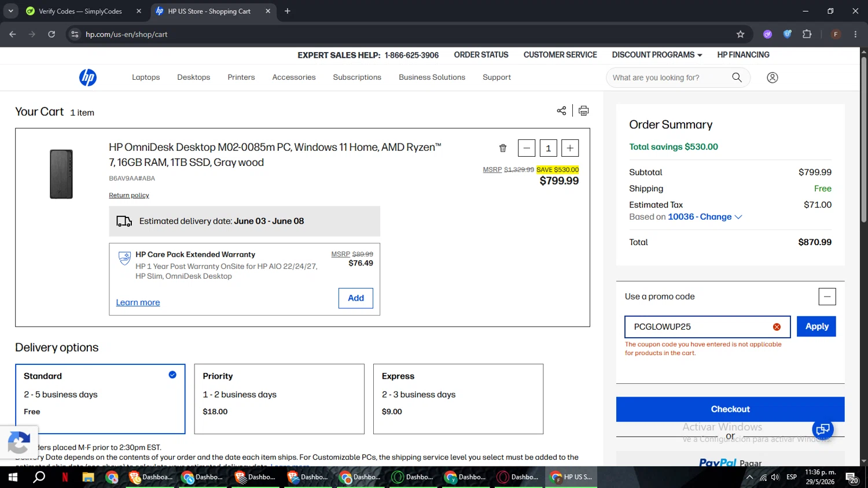Image resolution: width=868 pixels, height=488 pixels.
Task: Click the ESP language indicator in tray
Action: click(x=792, y=477)
